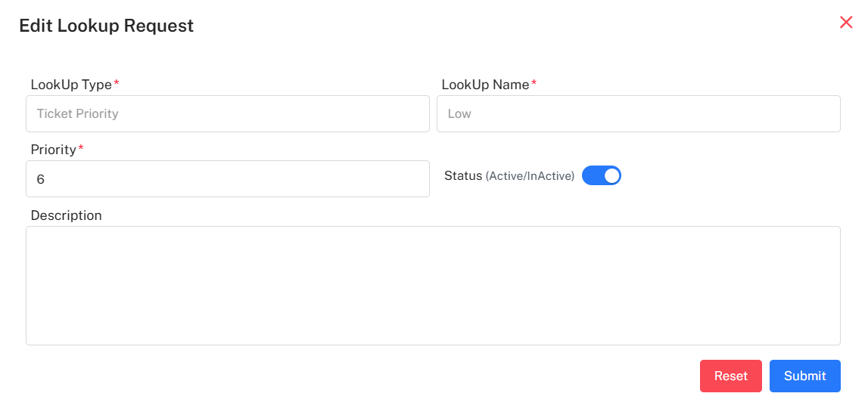
Task: Submit the lookup request form
Action: pyautogui.click(x=804, y=376)
